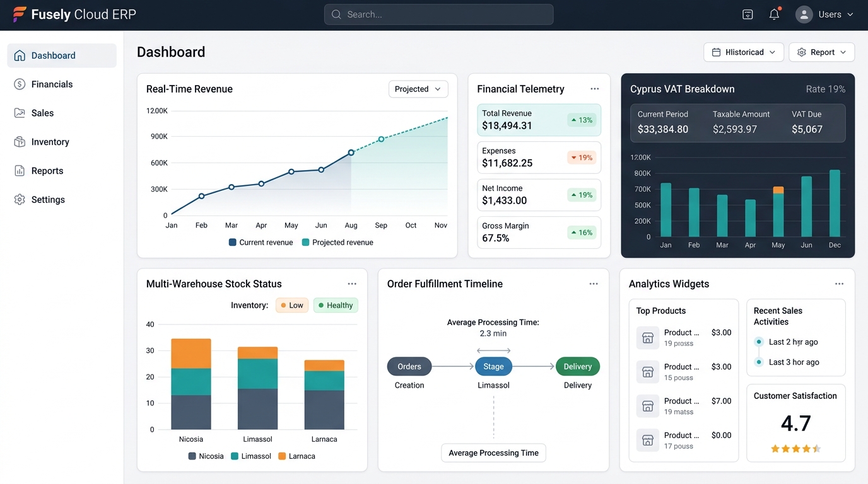The height and width of the screenshot is (484, 868).
Task: Click the Average Processing Time button
Action: pos(493,453)
